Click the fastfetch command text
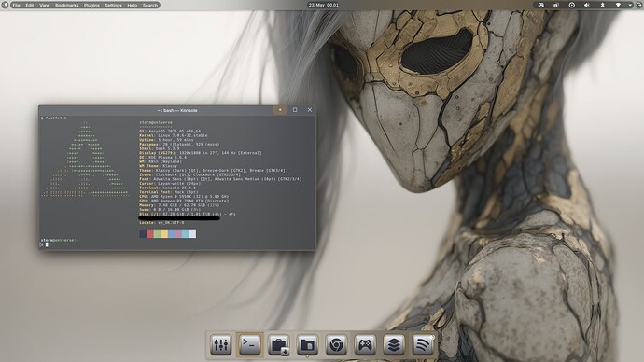Viewport: 644px width, 362px height. coord(56,118)
